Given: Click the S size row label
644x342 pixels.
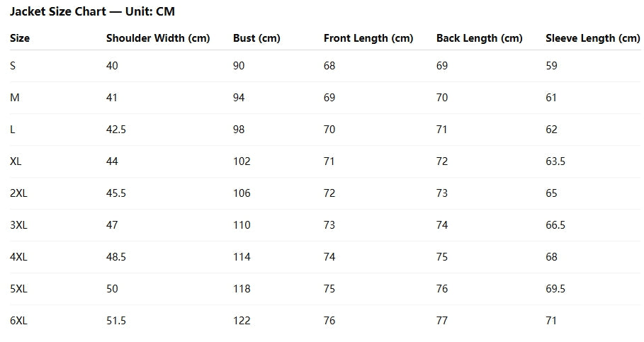Looking at the screenshot, I should coord(13,66).
